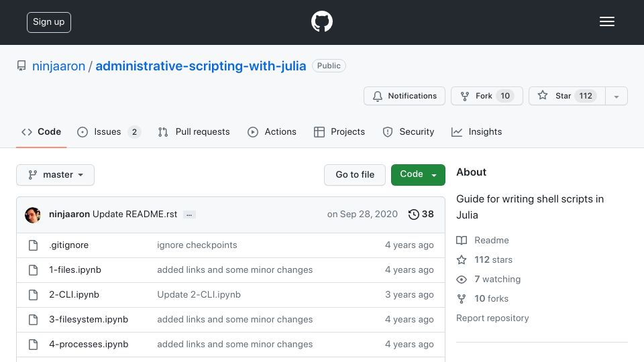Click the file icon next to 1-files.ipynb

coord(34,270)
